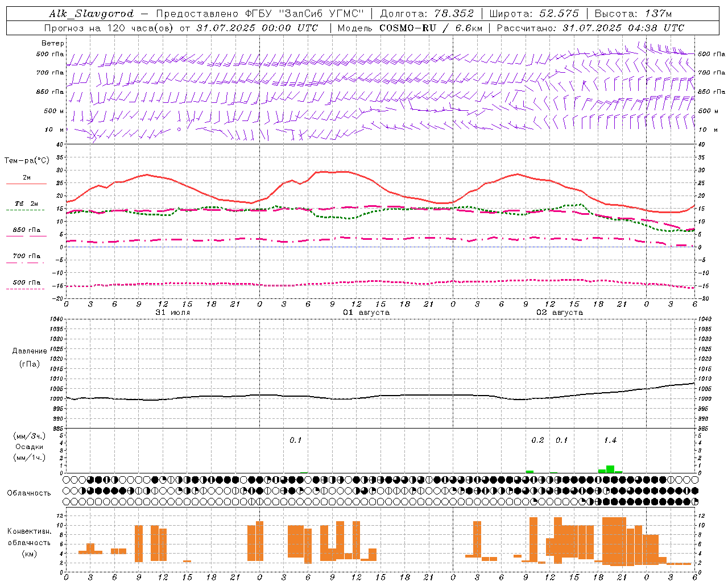728x582 pixels.
Task: Click the "1.4" precipitation amount value
Action: [610, 440]
